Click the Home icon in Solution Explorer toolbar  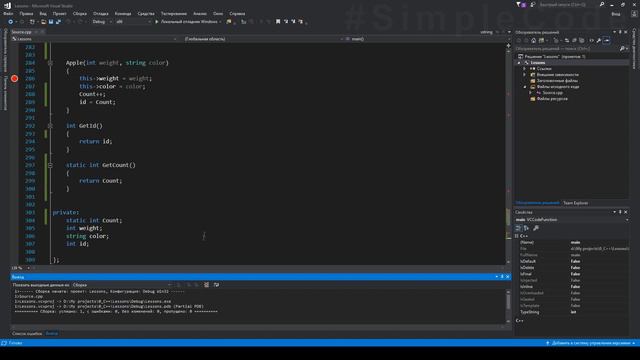pos(533,40)
